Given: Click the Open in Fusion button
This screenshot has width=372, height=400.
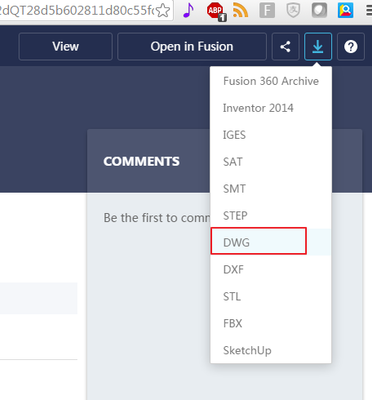Looking at the screenshot, I should click(192, 47).
